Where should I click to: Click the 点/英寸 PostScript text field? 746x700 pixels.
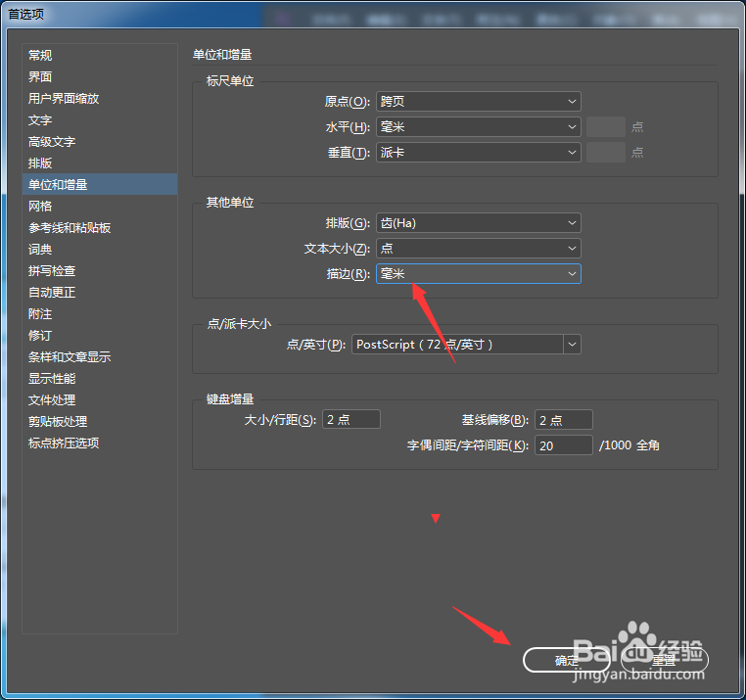pos(457,344)
